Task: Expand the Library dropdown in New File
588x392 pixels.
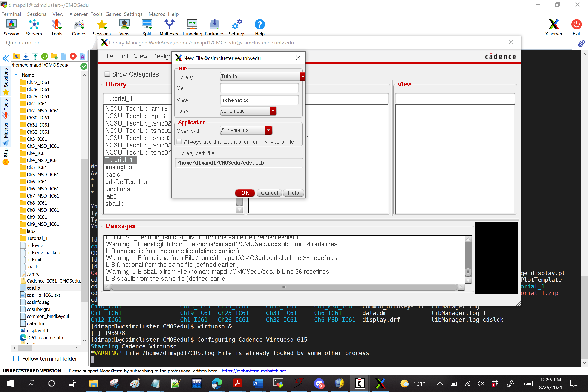Action: pyautogui.click(x=302, y=77)
